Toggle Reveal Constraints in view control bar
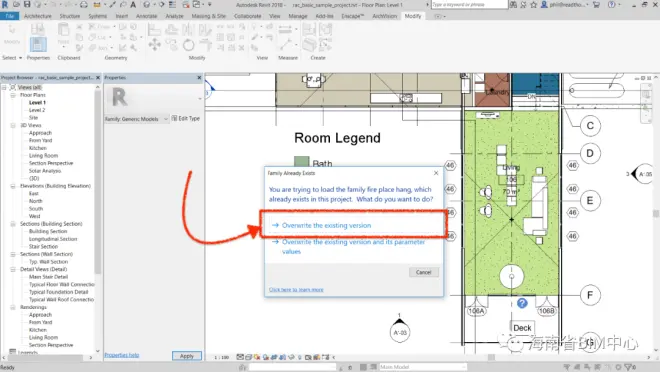The height and width of the screenshot is (372, 660). click(326, 357)
